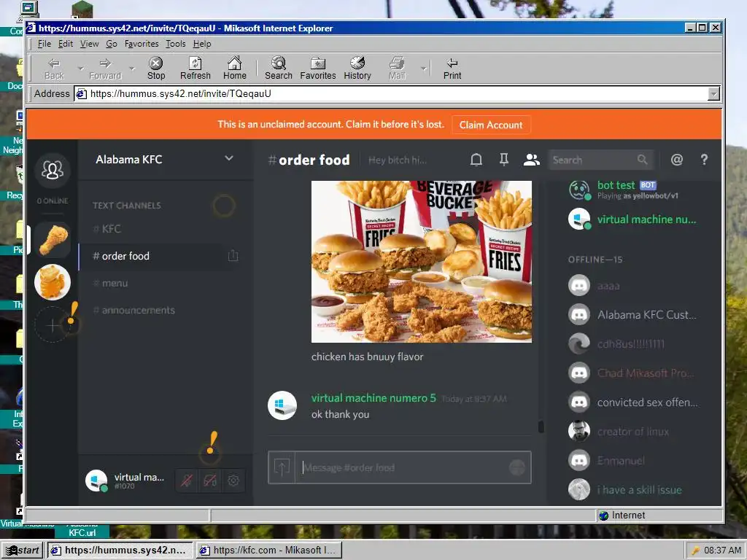Open the Go menu
Image resolution: width=747 pixels, height=560 pixels.
(x=112, y=44)
